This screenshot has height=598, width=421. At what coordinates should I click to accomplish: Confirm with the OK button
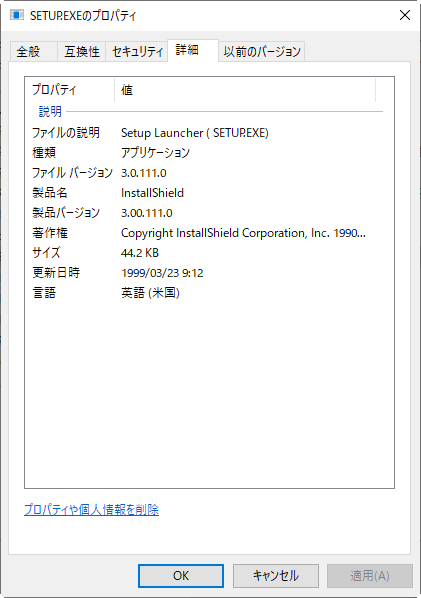[181, 575]
